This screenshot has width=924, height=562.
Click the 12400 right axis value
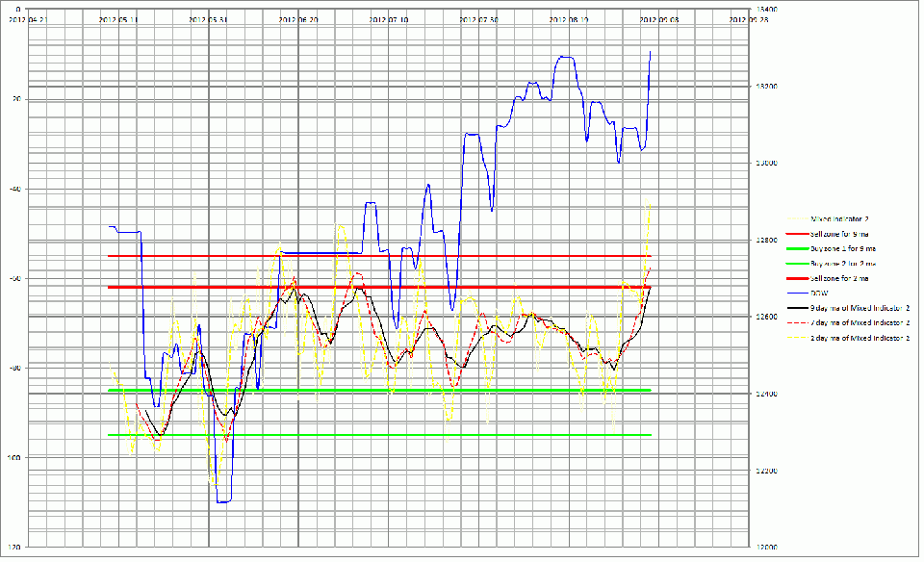(x=766, y=394)
